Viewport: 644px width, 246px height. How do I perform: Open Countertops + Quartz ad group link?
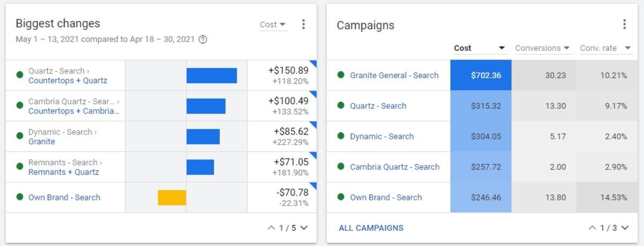(x=68, y=81)
